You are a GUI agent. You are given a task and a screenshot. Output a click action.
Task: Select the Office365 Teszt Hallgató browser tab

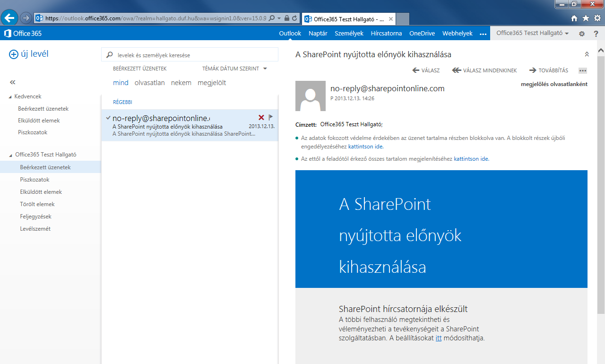point(348,19)
